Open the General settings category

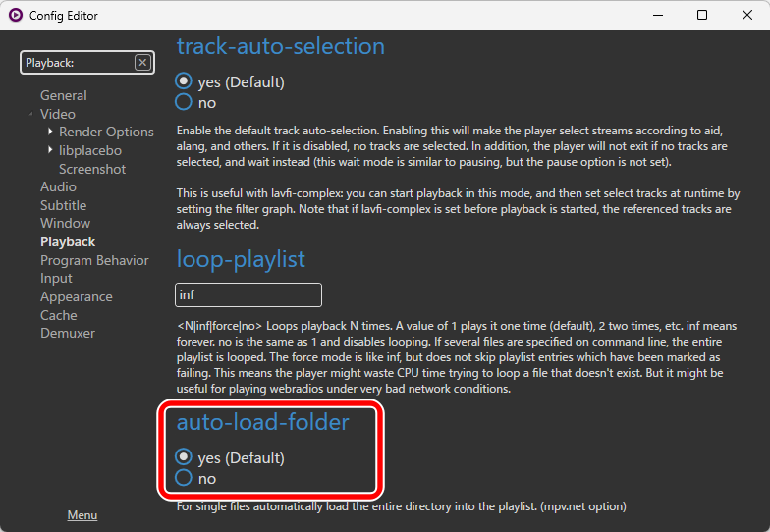[x=63, y=95]
